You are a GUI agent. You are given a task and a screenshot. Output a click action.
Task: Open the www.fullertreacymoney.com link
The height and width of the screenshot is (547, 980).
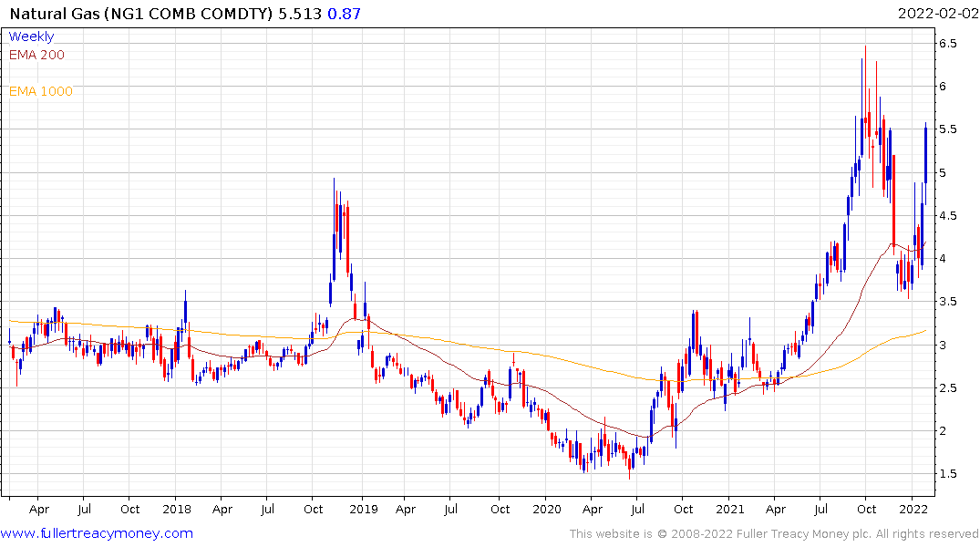(97, 533)
